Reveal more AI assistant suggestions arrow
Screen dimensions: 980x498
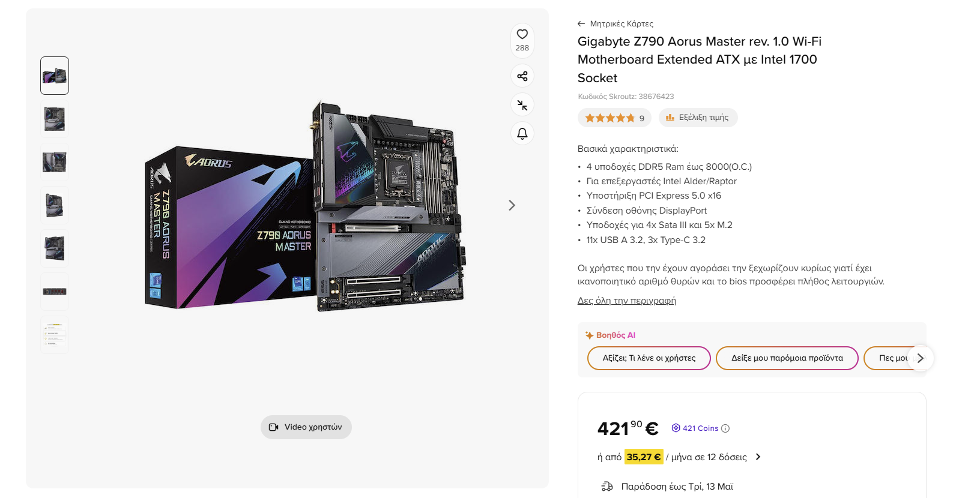pyautogui.click(x=920, y=358)
